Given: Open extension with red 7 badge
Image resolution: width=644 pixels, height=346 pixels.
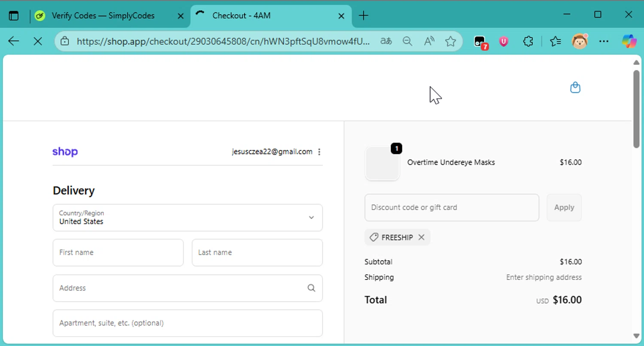Looking at the screenshot, I should tap(480, 42).
